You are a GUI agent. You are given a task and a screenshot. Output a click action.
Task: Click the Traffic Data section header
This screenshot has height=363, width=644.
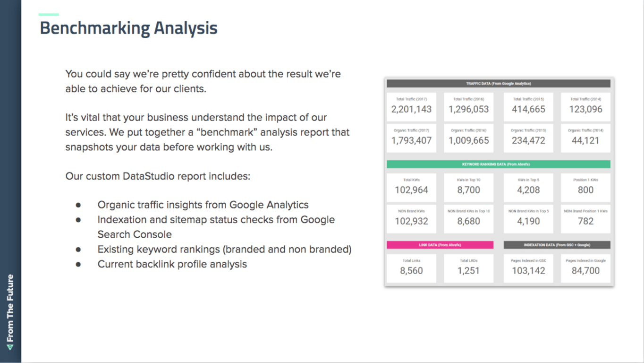click(x=498, y=84)
